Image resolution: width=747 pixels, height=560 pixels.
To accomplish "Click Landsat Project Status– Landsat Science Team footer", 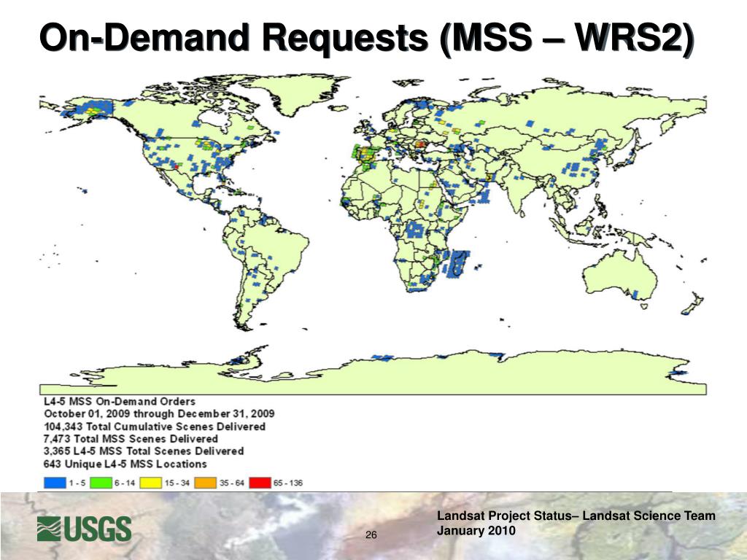I will (x=576, y=516).
